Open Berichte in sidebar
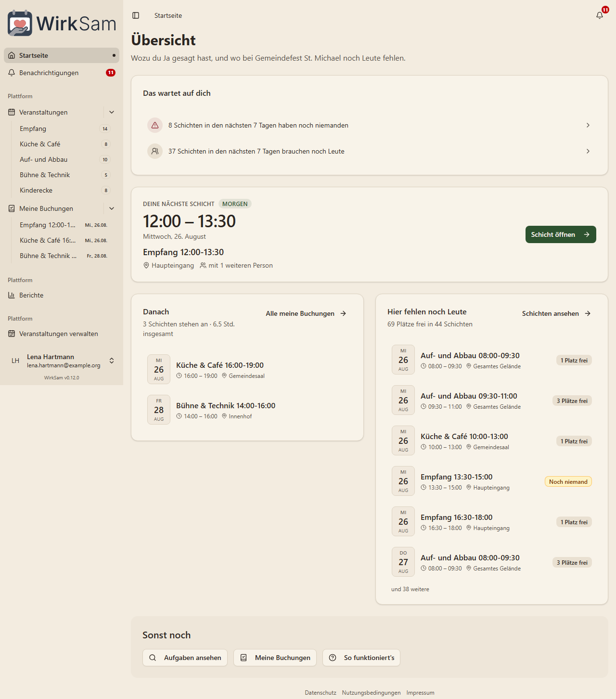 (62, 295)
